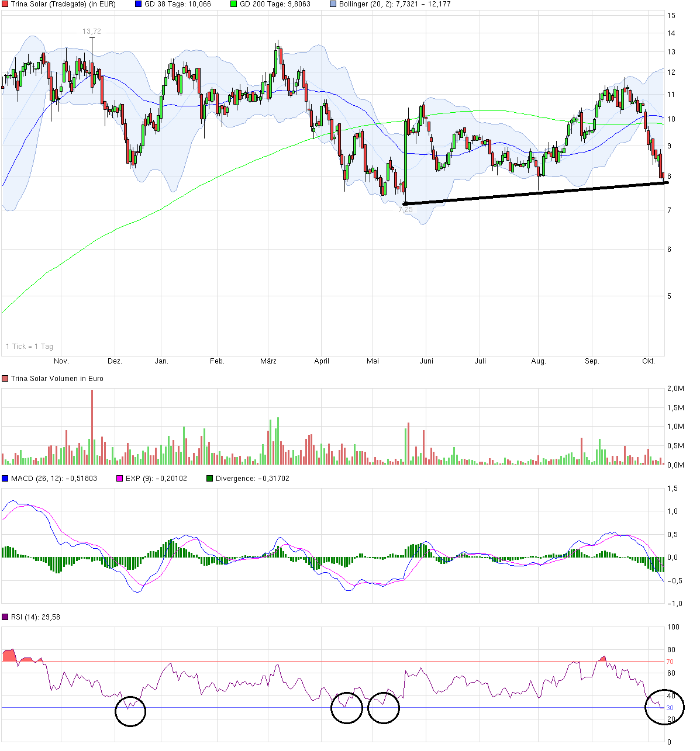The width and height of the screenshot is (700, 751).
Task: Click the Nov. month label
Action: (61, 361)
